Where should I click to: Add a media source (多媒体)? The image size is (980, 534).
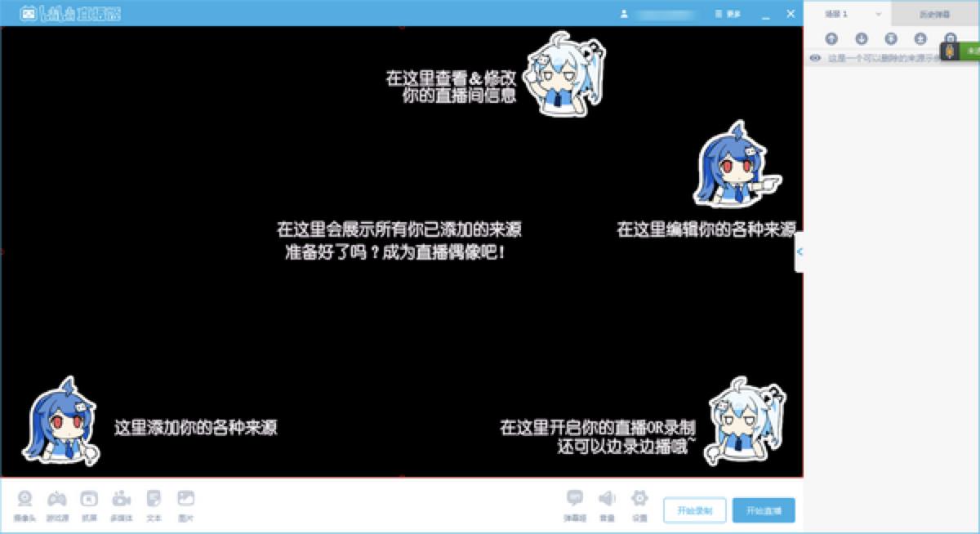tap(121, 504)
